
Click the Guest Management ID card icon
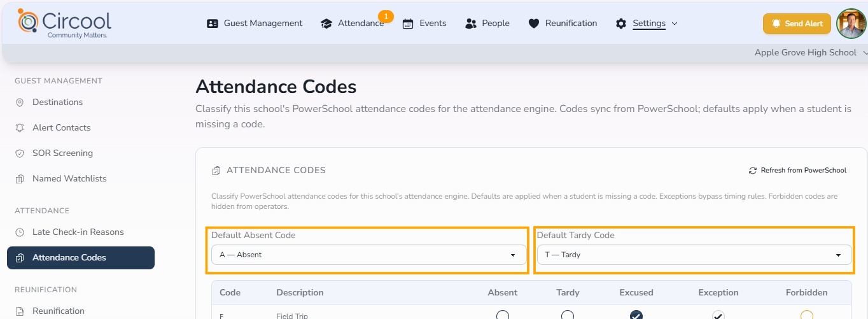213,24
